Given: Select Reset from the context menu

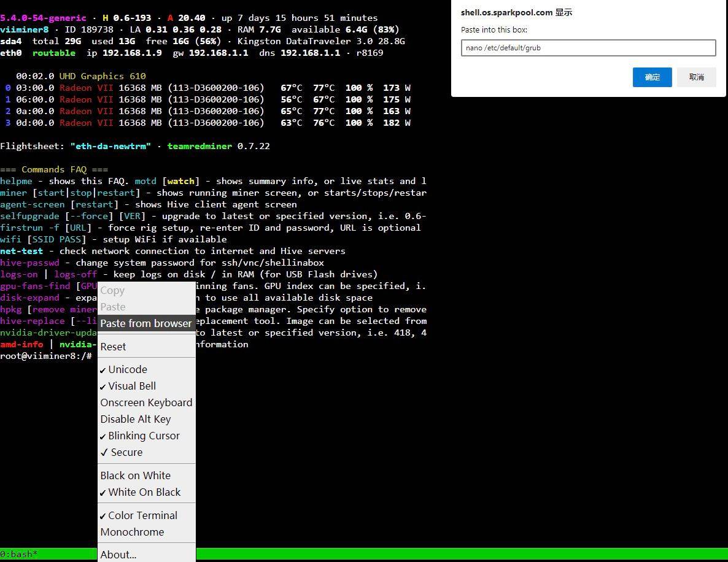Looking at the screenshot, I should [x=113, y=347].
